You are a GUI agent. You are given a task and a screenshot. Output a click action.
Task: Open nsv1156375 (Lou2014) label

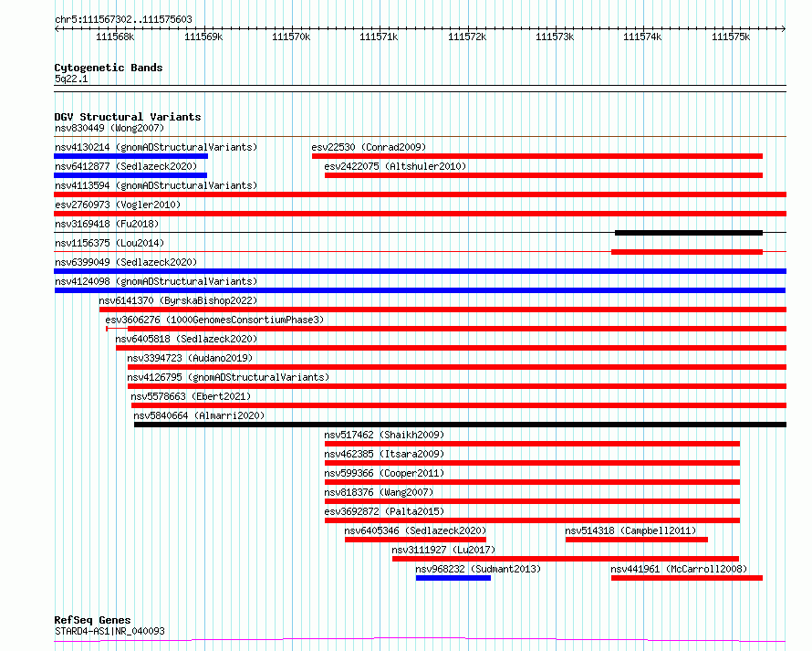[109, 243]
